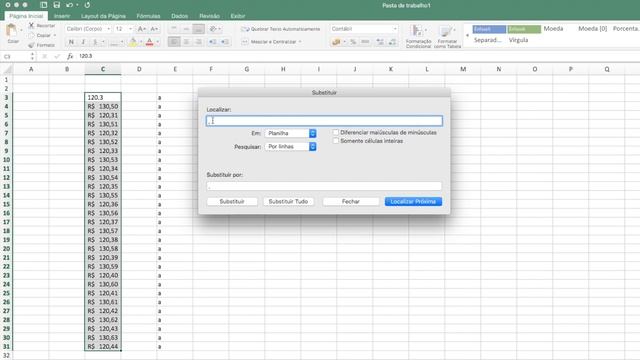
Task: Align cell text to the right
Action: (199, 42)
